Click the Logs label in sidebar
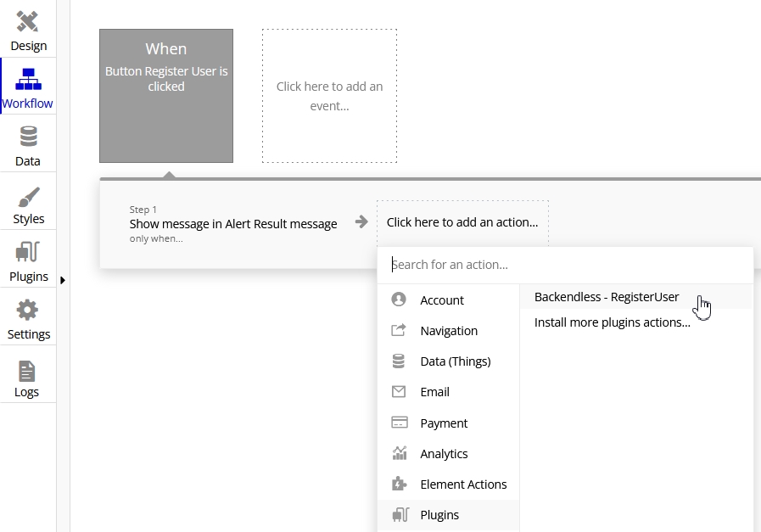This screenshot has width=761, height=532. pos(26,392)
